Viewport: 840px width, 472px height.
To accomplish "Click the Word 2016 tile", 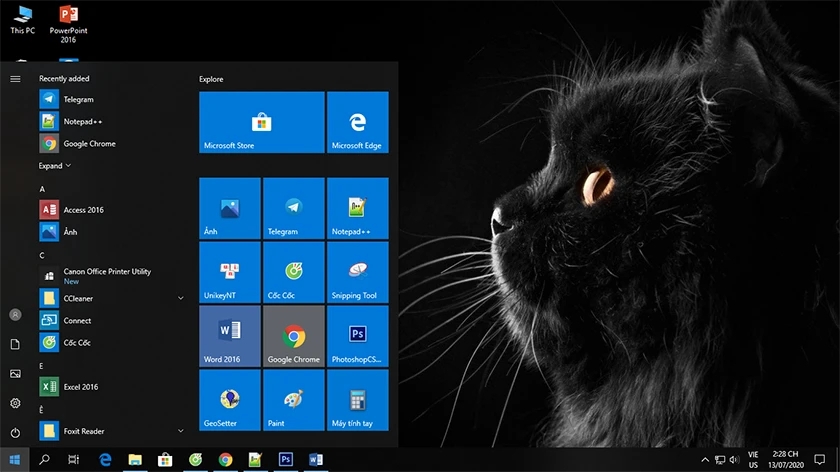I will click(230, 336).
